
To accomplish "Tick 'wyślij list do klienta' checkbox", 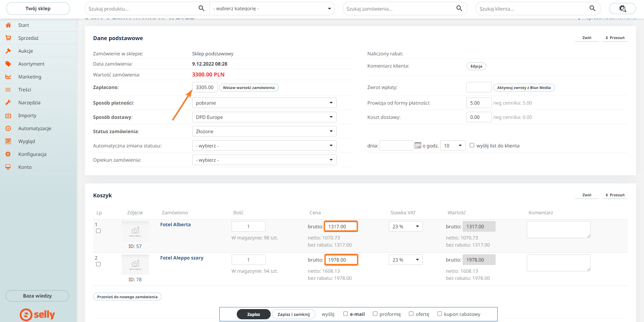I will pos(472,145).
